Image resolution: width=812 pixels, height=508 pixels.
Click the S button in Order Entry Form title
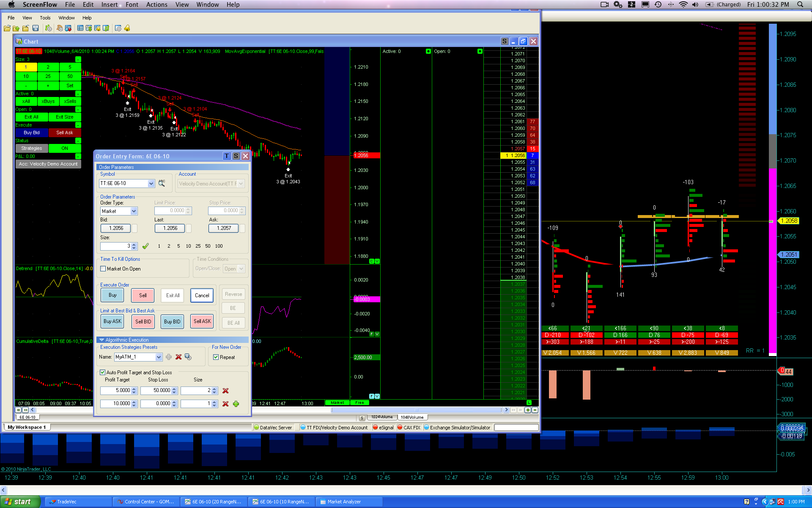tap(236, 156)
